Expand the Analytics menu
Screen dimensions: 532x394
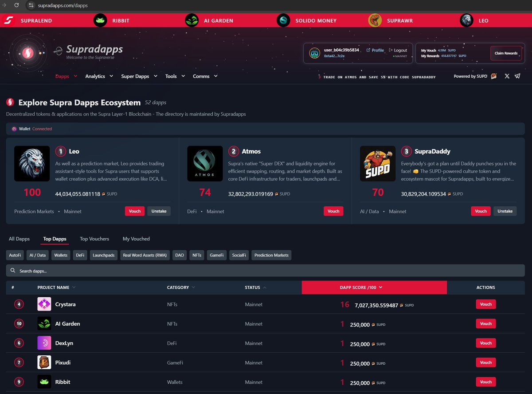[x=98, y=76]
